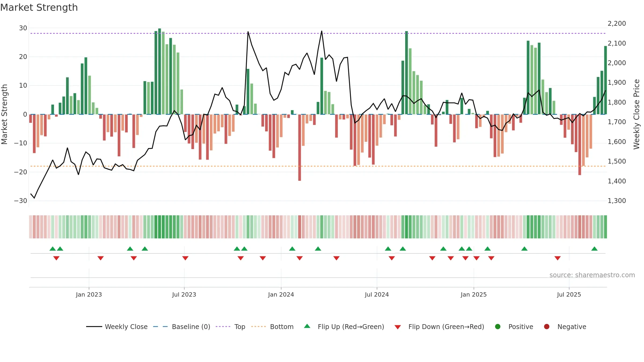Click the "1,300" price axis label
This screenshot has width=644, height=362.
tap(617, 201)
